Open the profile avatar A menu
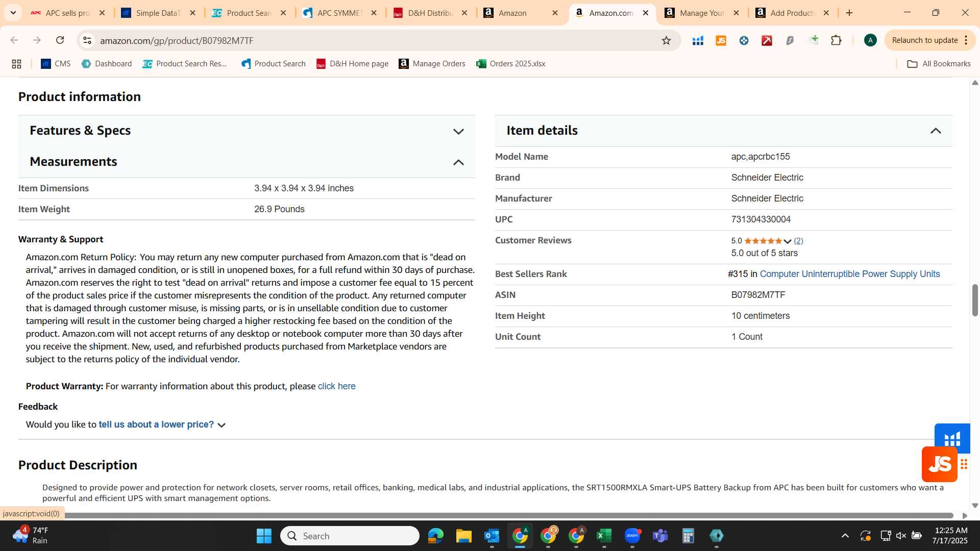The image size is (980, 551). click(870, 40)
